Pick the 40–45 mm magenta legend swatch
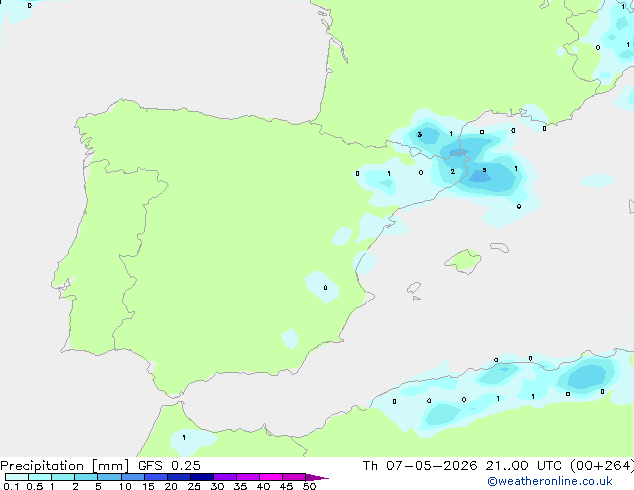This screenshot has height=490, width=634. pyautogui.click(x=271, y=477)
